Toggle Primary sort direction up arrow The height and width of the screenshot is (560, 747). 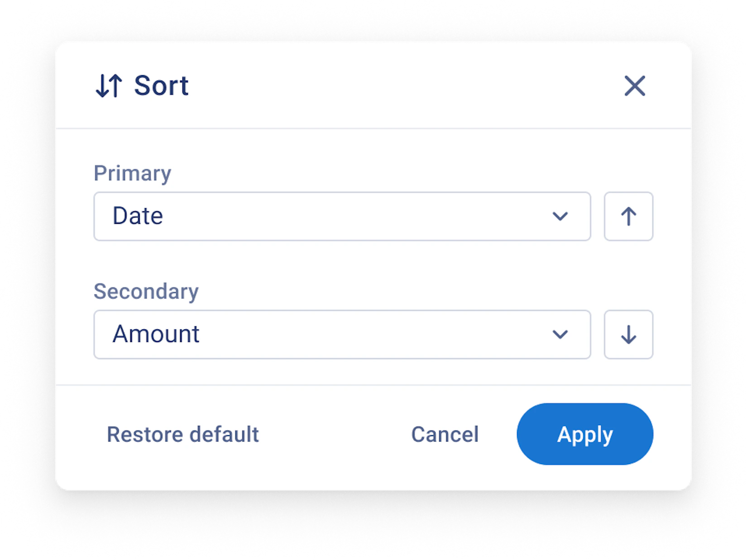(628, 216)
